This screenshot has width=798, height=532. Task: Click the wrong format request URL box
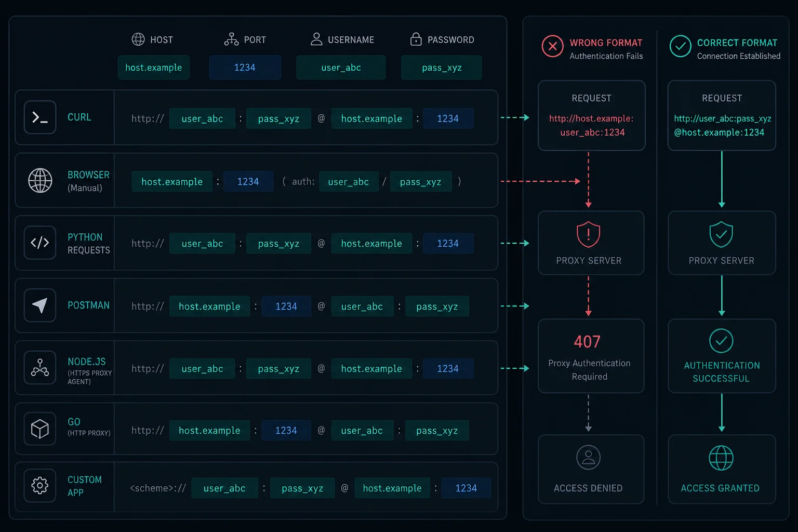pos(592,115)
